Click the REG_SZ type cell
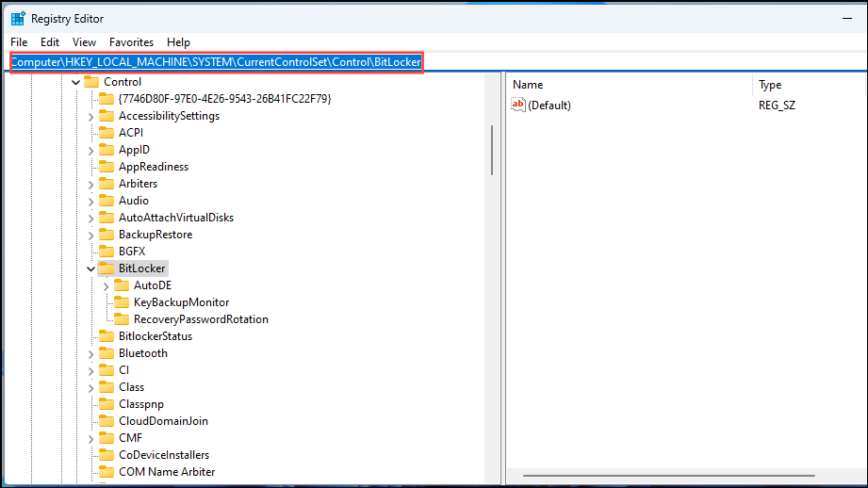The image size is (868, 488). pyautogui.click(x=777, y=106)
